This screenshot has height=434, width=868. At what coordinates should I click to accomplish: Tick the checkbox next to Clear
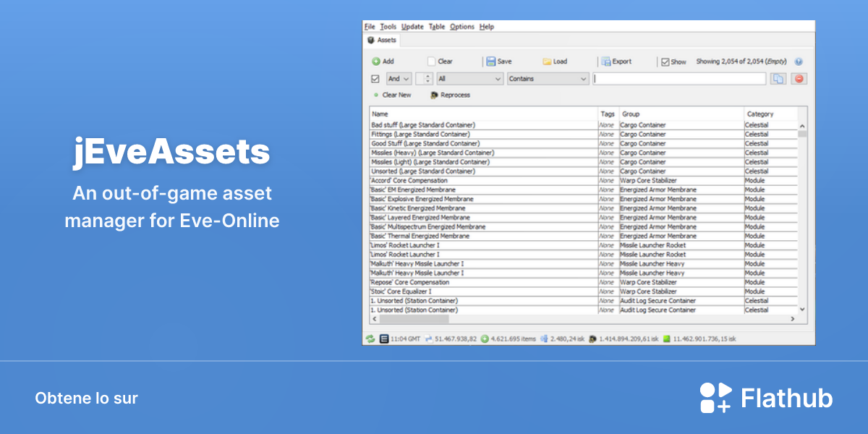pos(432,61)
